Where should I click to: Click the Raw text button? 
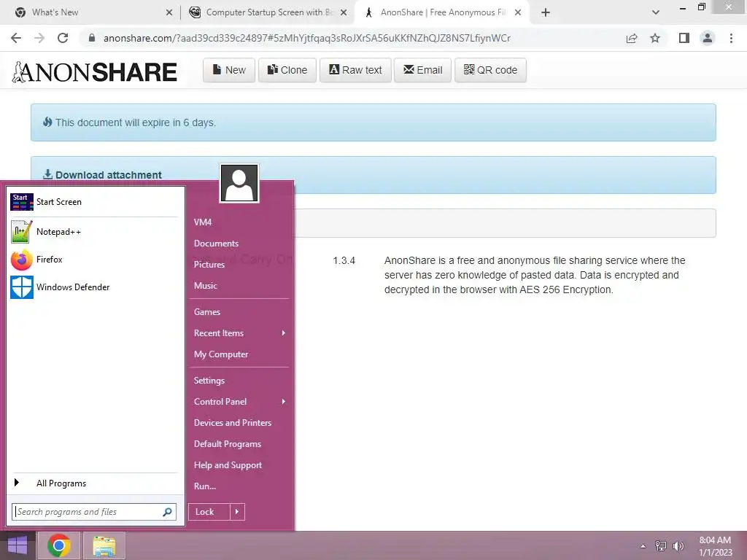pos(355,70)
